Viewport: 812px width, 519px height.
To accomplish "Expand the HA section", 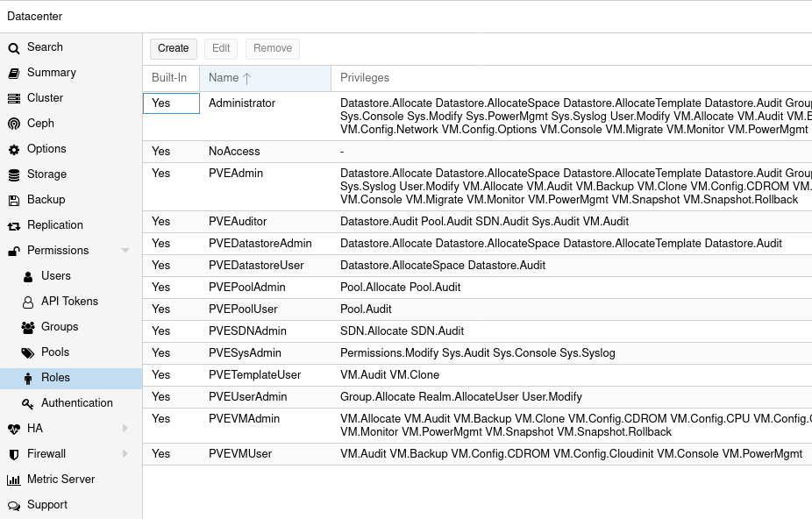I will (125, 428).
